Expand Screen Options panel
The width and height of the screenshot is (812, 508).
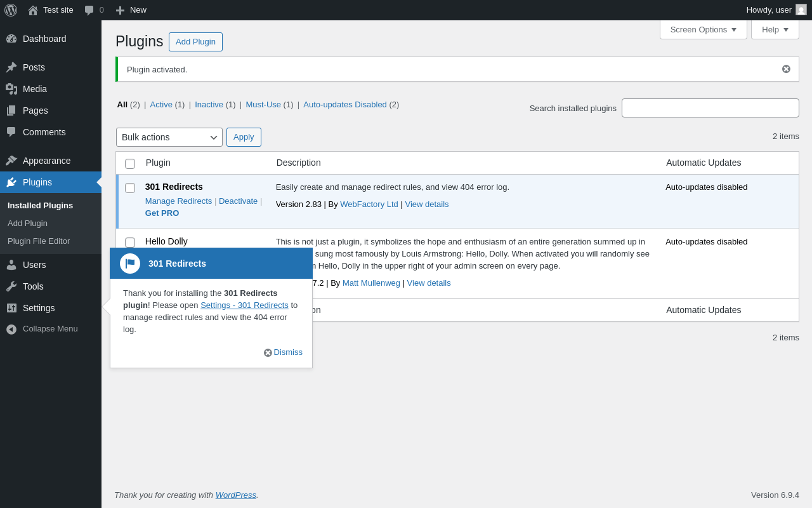point(704,29)
